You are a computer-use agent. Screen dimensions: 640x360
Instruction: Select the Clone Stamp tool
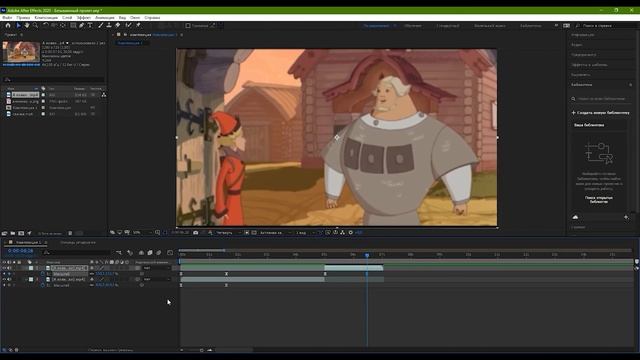(x=109, y=25)
